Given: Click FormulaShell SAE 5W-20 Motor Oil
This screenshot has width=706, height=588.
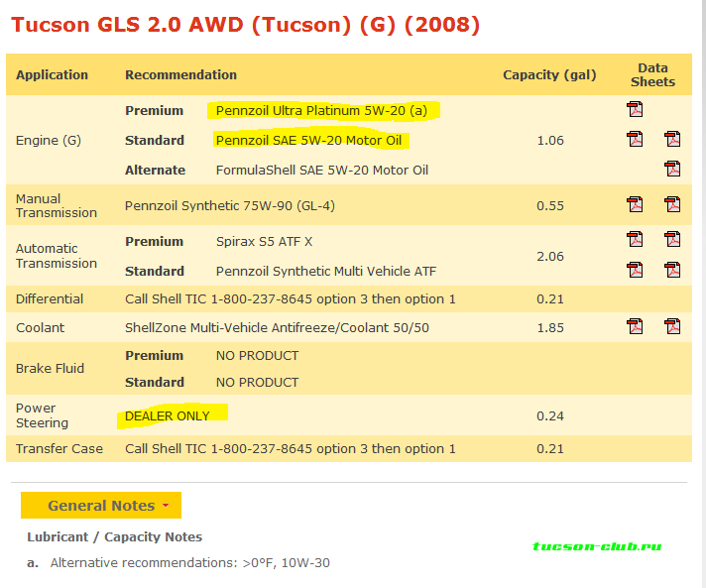Looking at the screenshot, I should click(322, 171).
